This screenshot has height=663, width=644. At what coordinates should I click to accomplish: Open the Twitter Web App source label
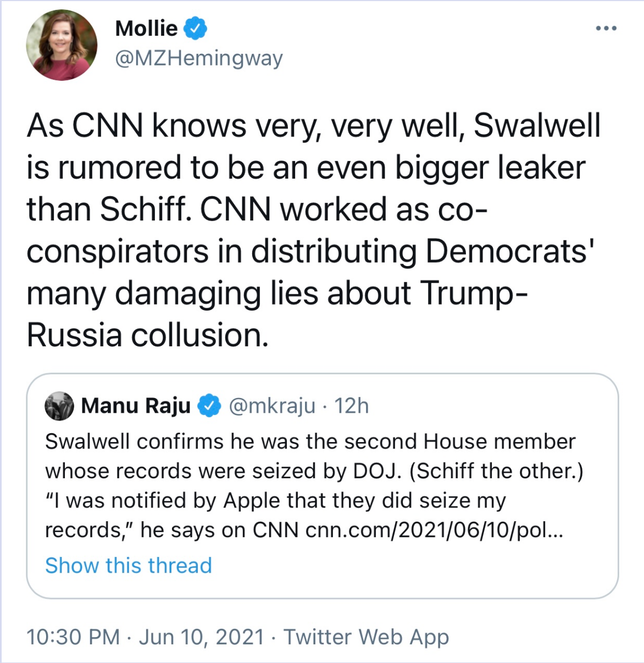367,637
